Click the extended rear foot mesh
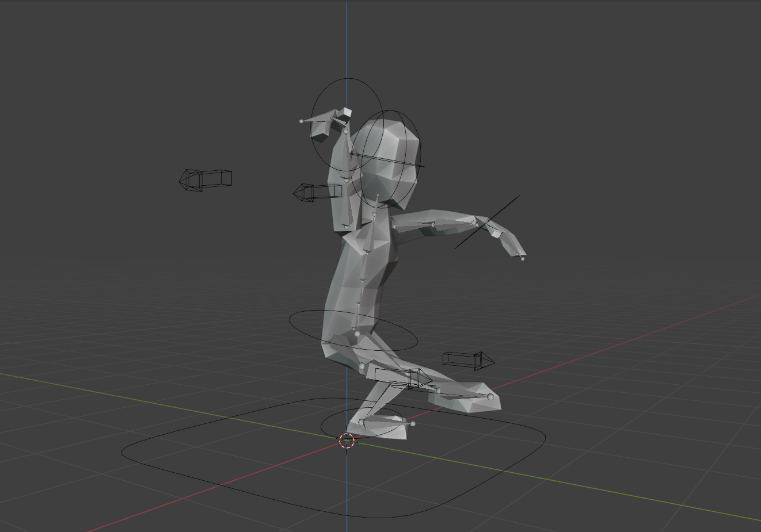Viewport: 761px width, 532px height. 465,397
